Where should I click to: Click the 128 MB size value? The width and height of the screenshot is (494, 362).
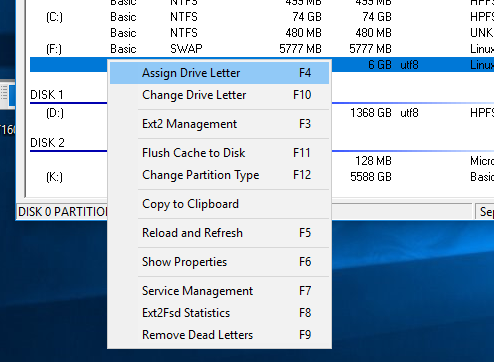[373, 161]
